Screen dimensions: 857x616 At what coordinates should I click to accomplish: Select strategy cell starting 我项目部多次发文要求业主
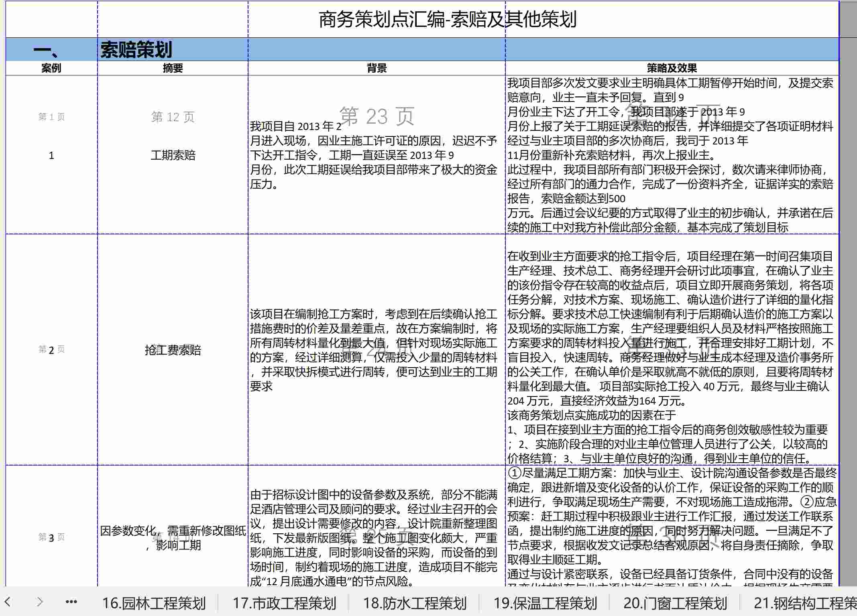672,155
